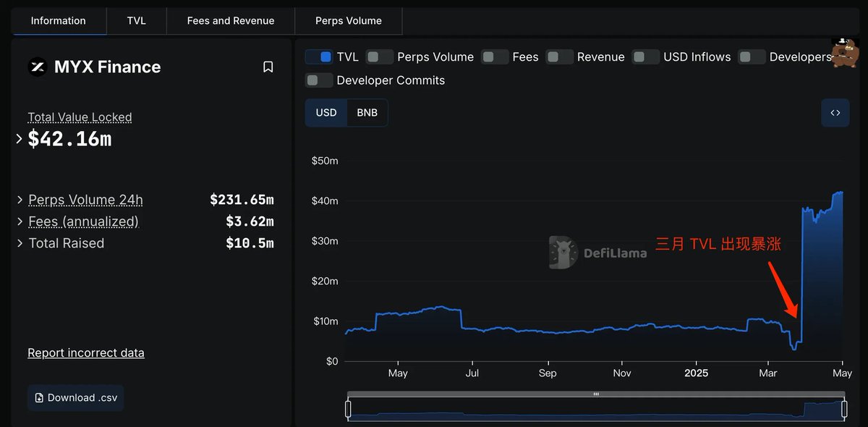
Task: Enable the Developer Commits chart series
Action: 319,80
